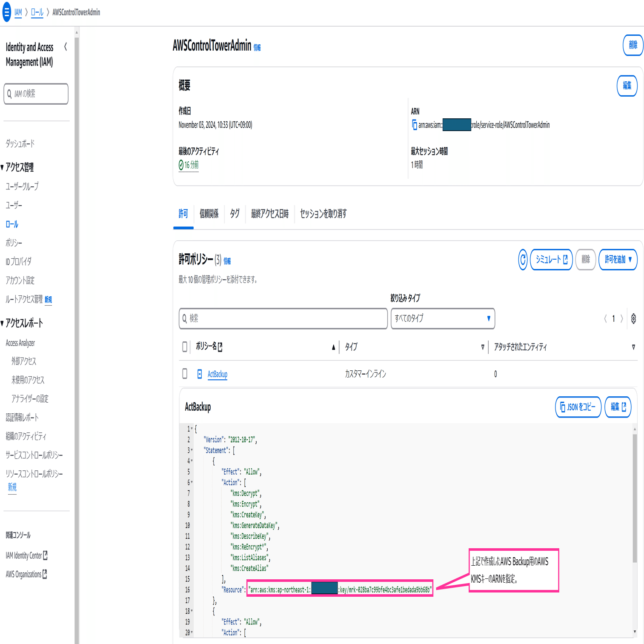Screen dimensions: 644x644
Task: Open Access Analyzer in the sidebar
Action: click(20, 343)
